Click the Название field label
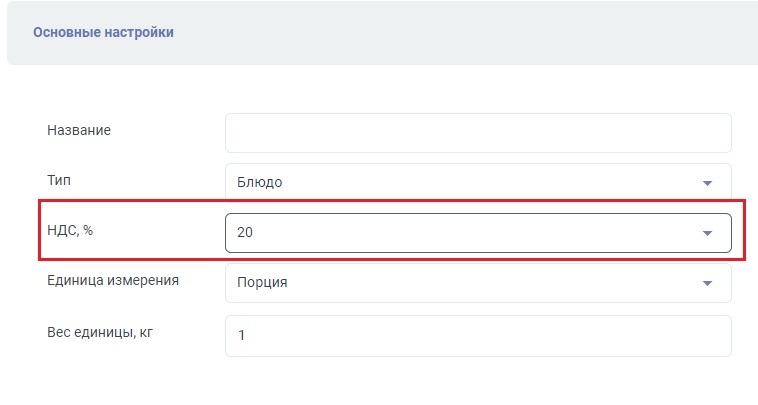Viewport: 758px width, 405px height. [79, 130]
